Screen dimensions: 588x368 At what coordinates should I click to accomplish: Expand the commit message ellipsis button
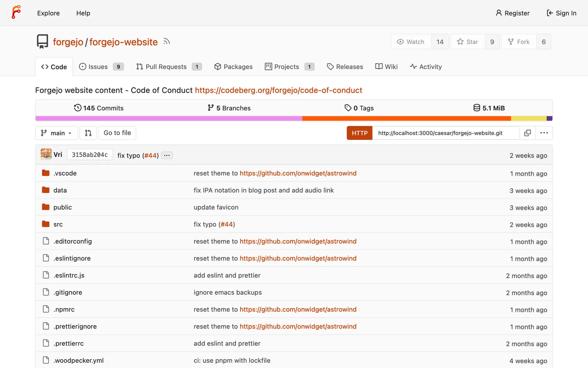click(167, 155)
